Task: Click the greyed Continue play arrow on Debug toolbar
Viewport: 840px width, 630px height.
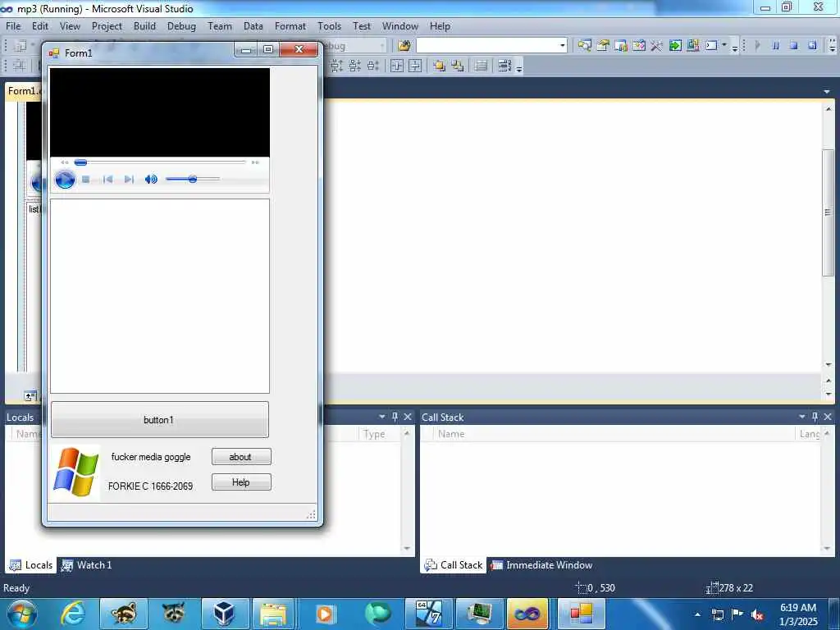Action: [757, 46]
